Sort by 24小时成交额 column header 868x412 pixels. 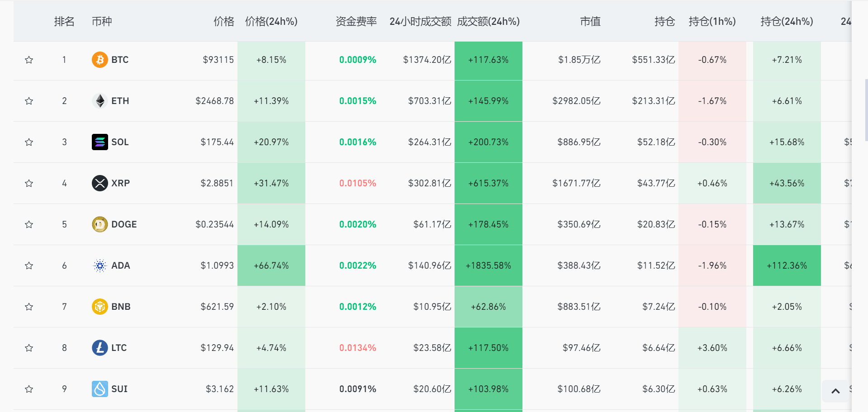click(x=420, y=21)
